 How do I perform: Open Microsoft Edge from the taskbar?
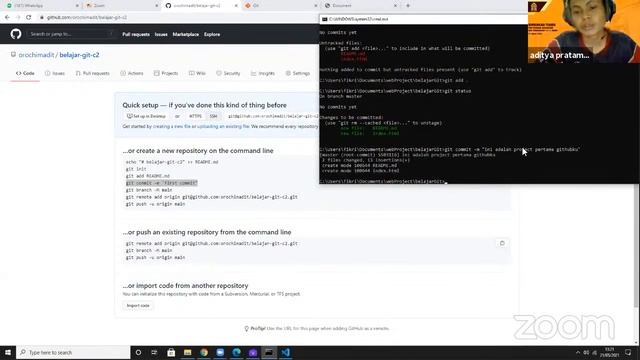coord(236,352)
